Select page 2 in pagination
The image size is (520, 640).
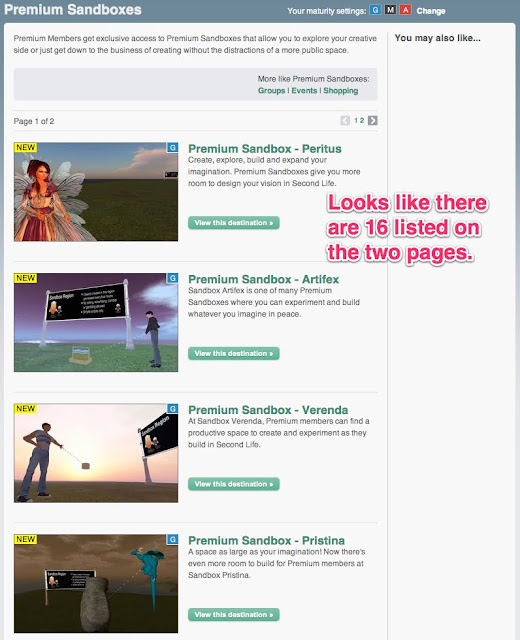[x=362, y=120]
